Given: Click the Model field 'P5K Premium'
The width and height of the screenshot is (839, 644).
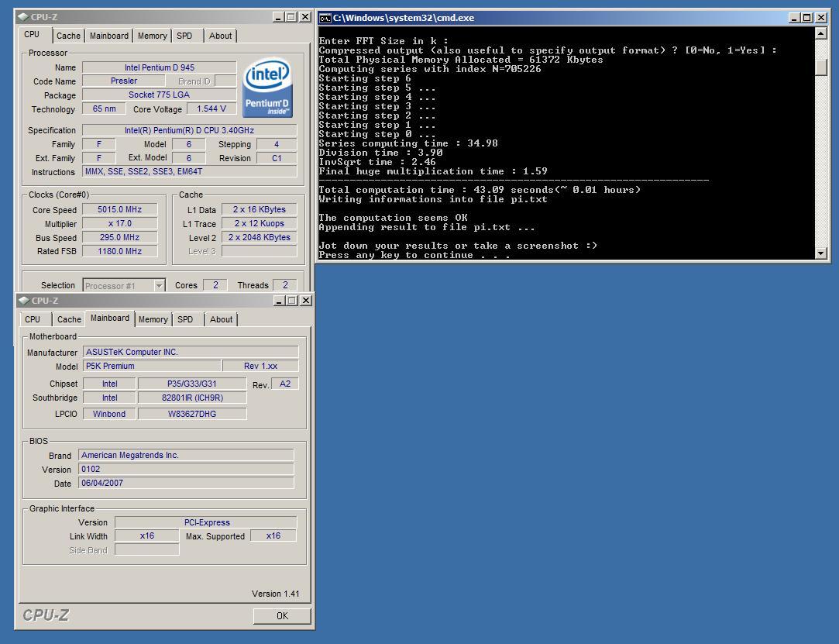Looking at the screenshot, I should [x=152, y=366].
